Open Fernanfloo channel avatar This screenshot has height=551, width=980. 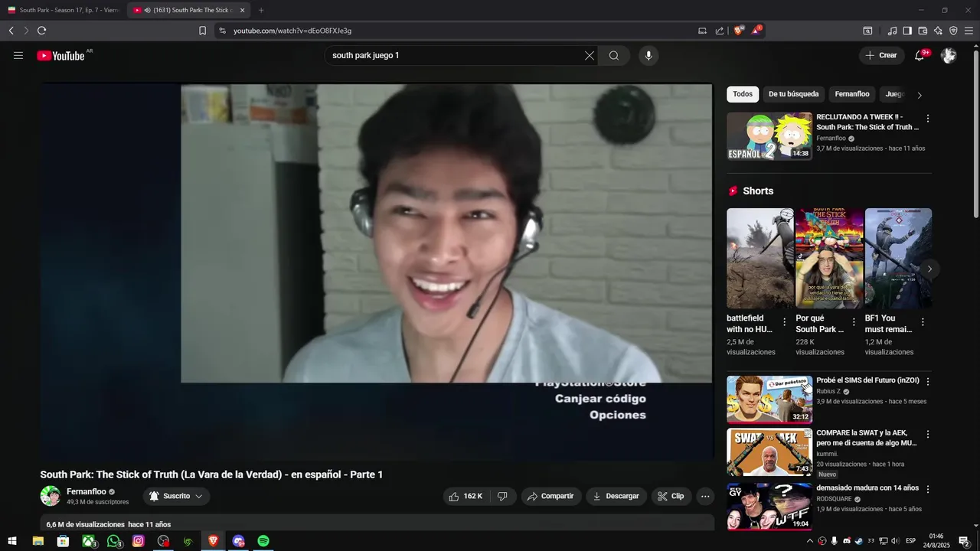[x=51, y=496]
